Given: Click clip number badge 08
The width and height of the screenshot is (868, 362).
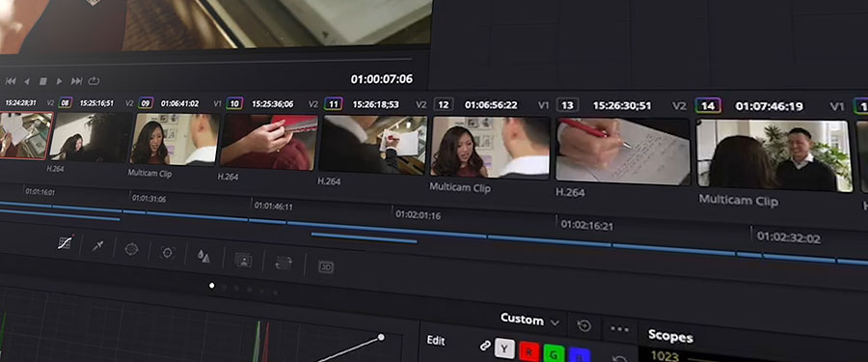Looking at the screenshot, I should coord(66,102).
